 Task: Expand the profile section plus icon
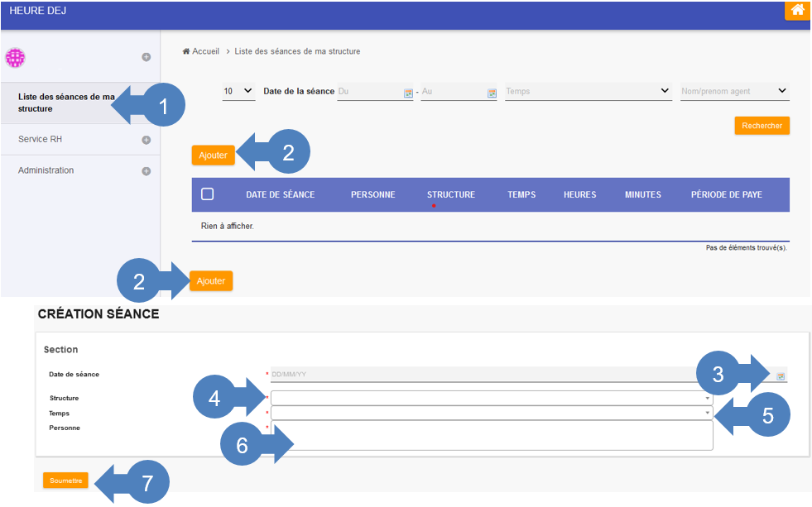pyautogui.click(x=147, y=57)
